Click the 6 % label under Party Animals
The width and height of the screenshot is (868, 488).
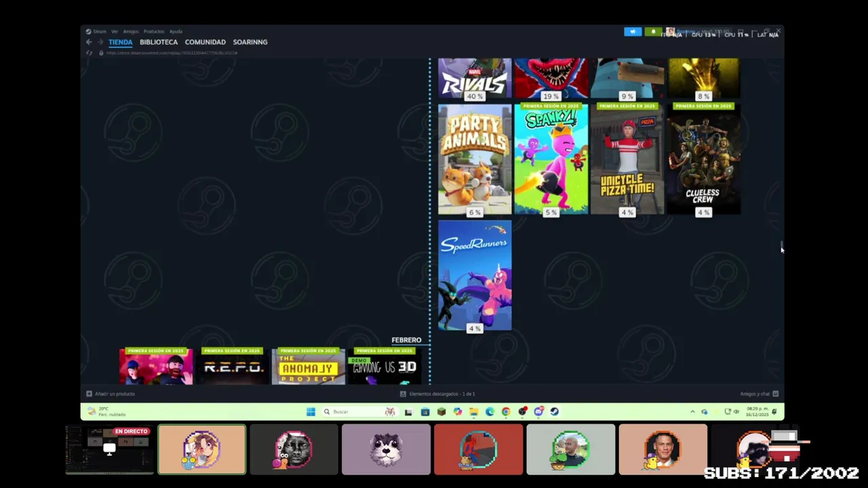pyautogui.click(x=475, y=213)
